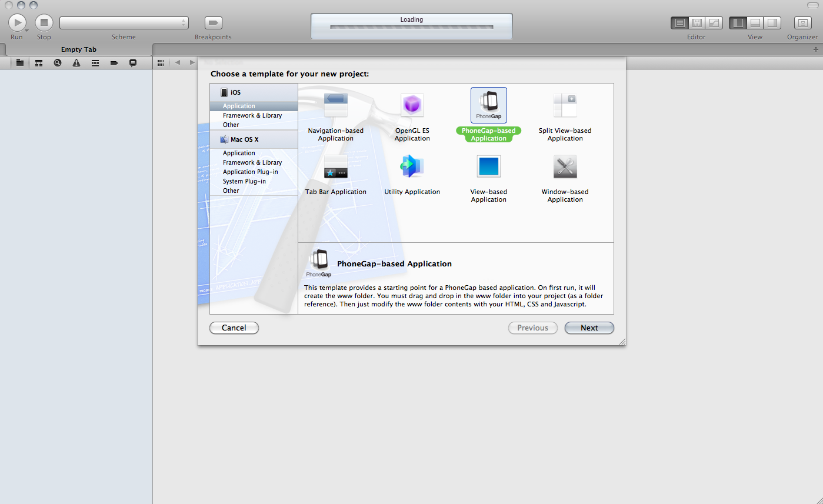
Task: Open the Organizer window
Action: (802, 23)
